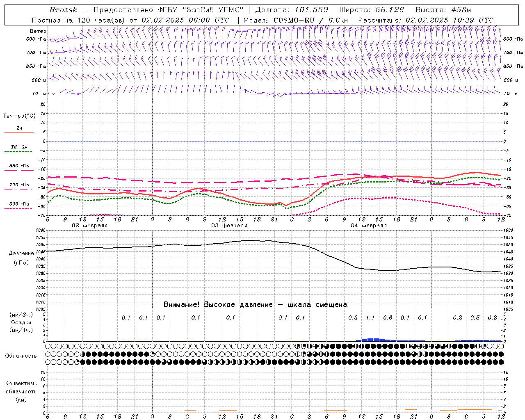Image resolution: width=525 pixels, height=420 pixels.
Task: Click the warning "Внимание! Высокое давление — шкала смещена"
Action: pos(256,305)
